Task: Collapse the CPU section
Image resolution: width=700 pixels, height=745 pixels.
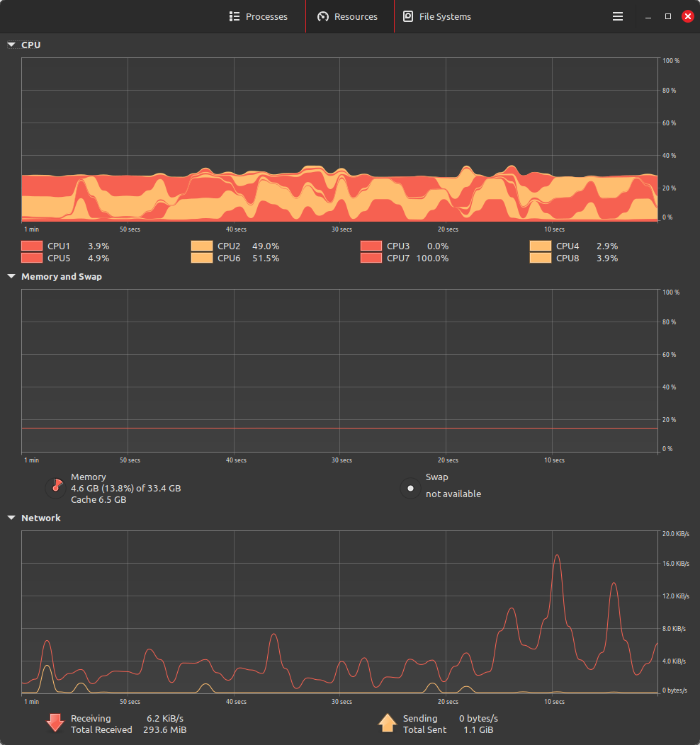Action: 11,44
